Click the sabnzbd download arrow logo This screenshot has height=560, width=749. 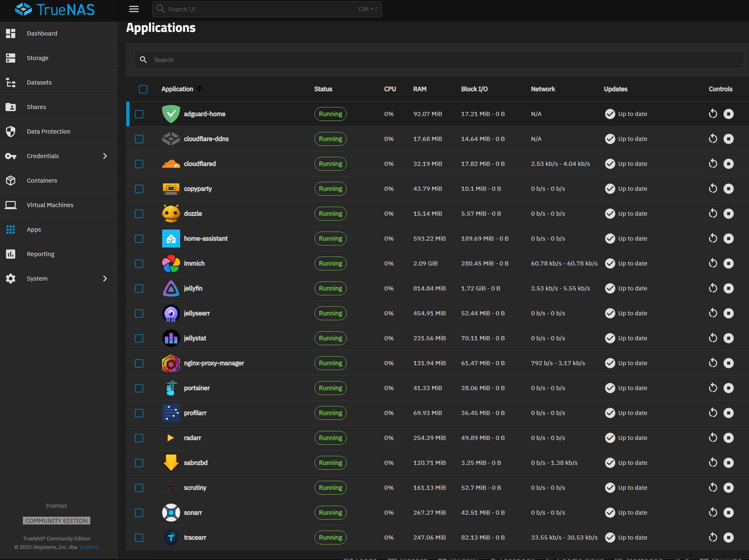pyautogui.click(x=171, y=463)
